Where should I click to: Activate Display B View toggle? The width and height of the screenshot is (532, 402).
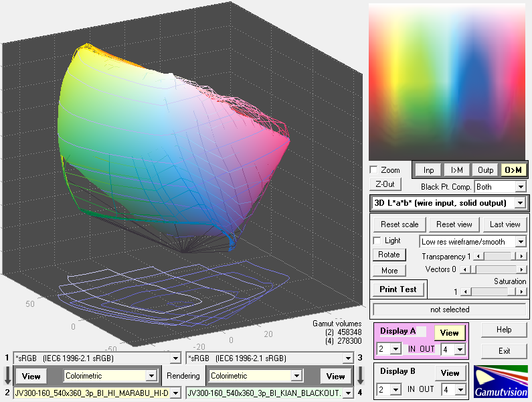[x=450, y=373]
